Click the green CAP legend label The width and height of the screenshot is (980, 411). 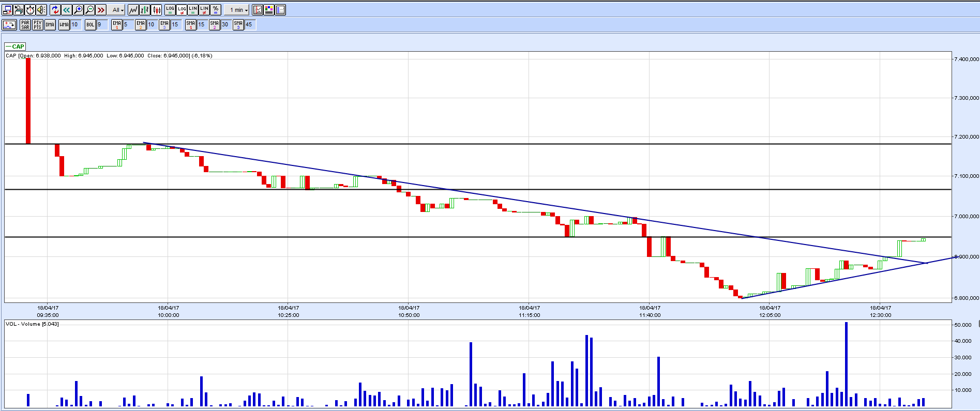coord(15,47)
